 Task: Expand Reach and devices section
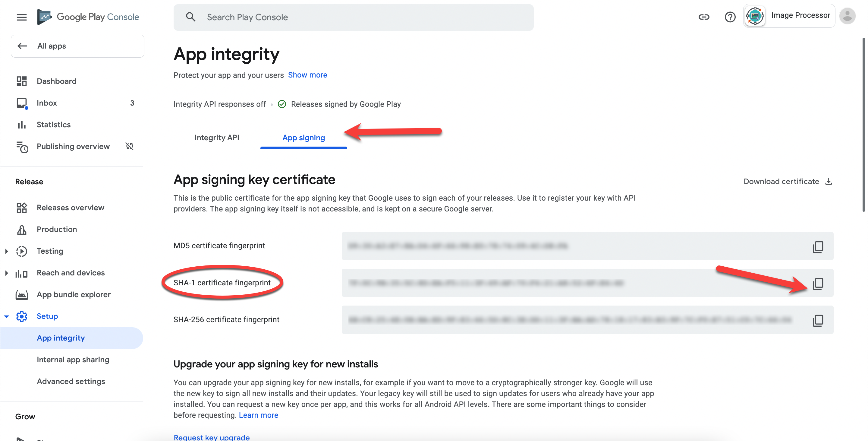click(6, 273)
